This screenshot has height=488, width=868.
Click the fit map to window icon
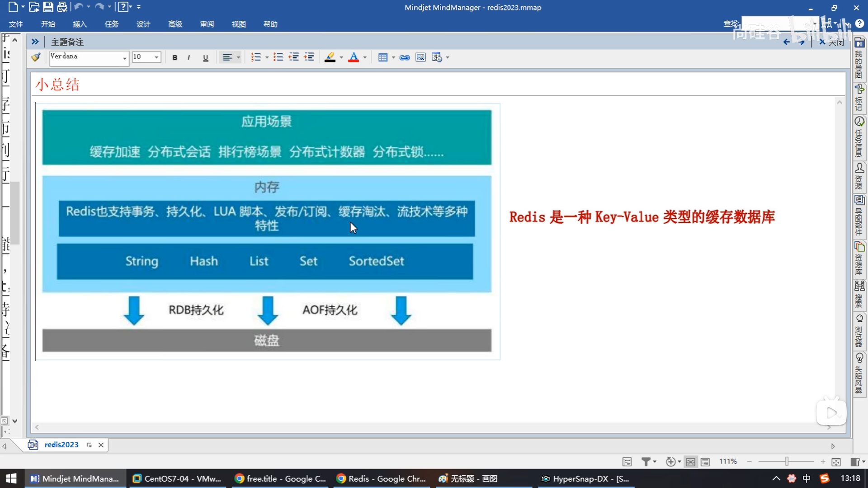click(836, 462)
